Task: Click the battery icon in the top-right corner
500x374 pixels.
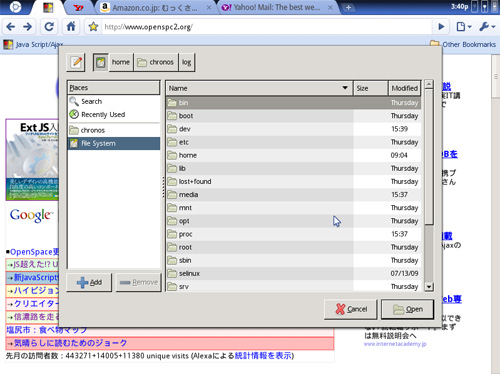Action: [x=495, y=7]
